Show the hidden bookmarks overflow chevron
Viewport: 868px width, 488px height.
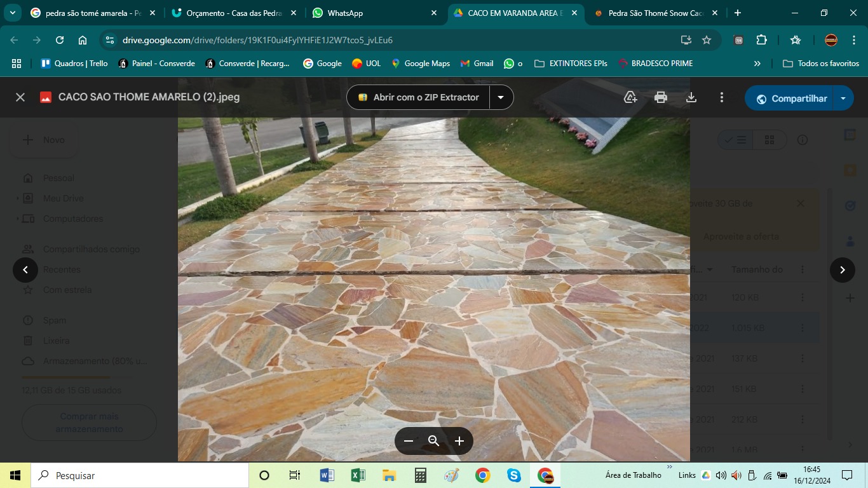point(757,64)
